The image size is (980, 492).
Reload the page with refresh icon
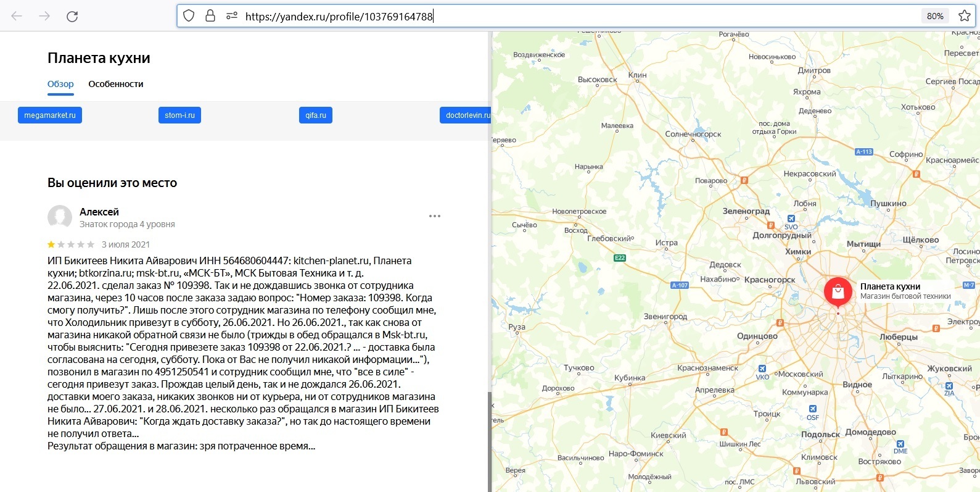pos(72,16)
